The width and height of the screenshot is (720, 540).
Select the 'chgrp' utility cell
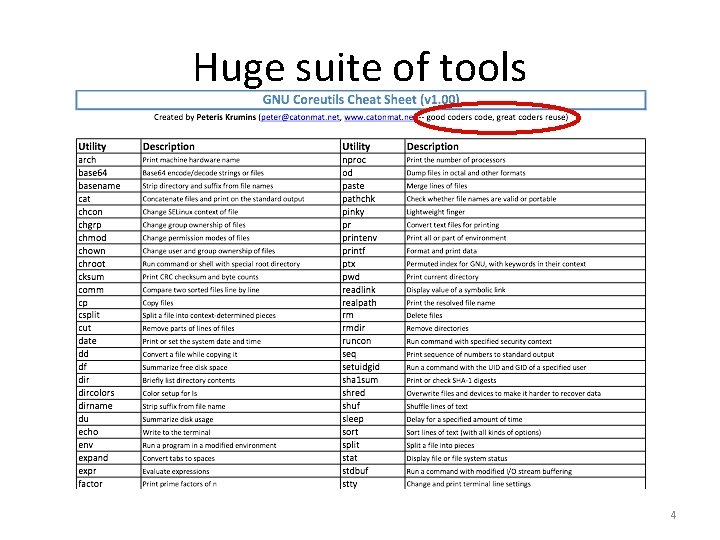tap(108, 225)
